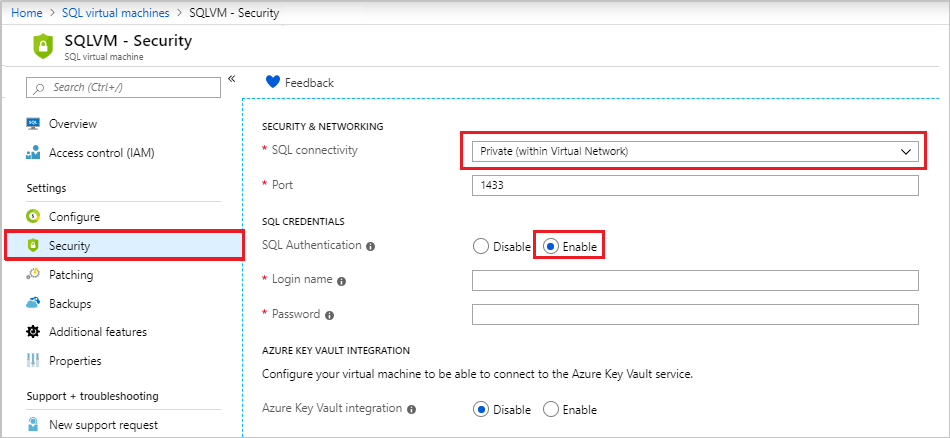This screenshot has width=950, height=438.
Task: Click the SQL Authentication info tooltip icon
Action: point(371,246)
